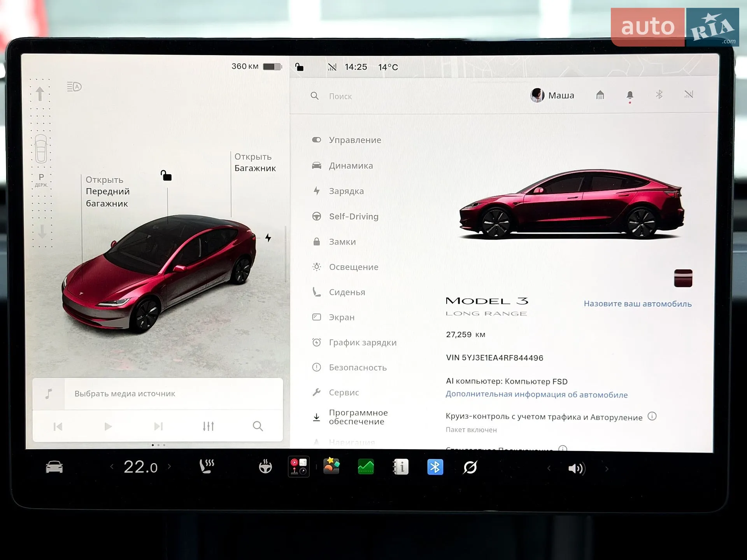
Task: Open the dashcam app icon
Action: [298, 467]
